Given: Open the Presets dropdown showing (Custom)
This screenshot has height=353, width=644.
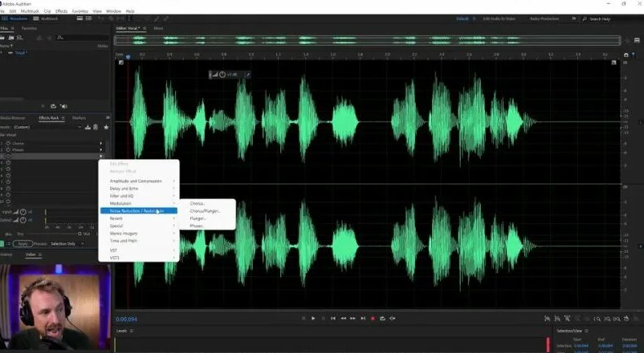Looking at the screenshot, I should coord(46,127).
